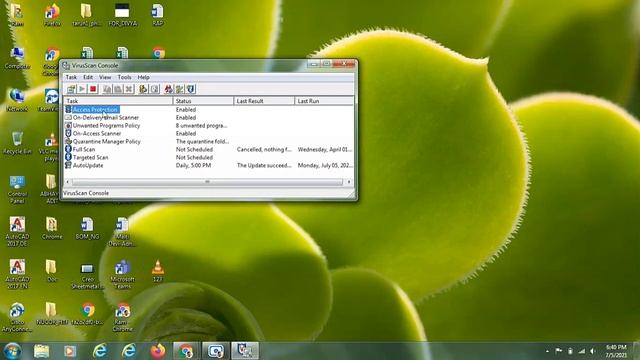Open the Windows Start menu
The image size is (640, 360).
click(12, 351)
